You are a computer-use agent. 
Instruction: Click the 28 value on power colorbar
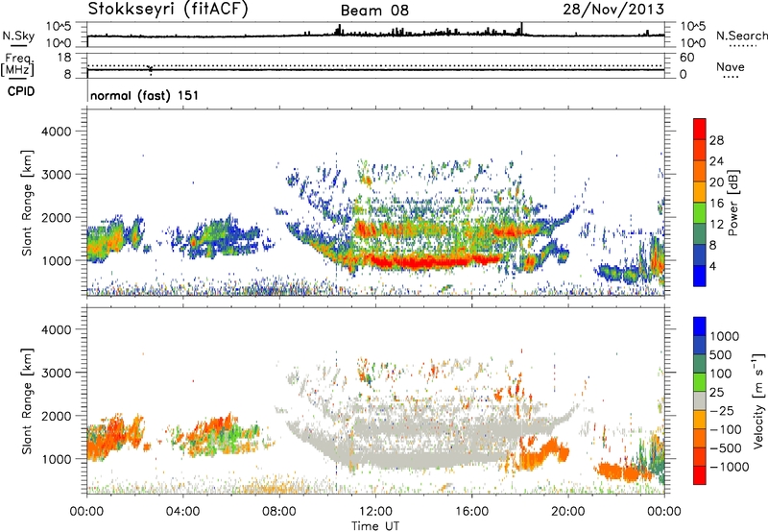point(716,140)
